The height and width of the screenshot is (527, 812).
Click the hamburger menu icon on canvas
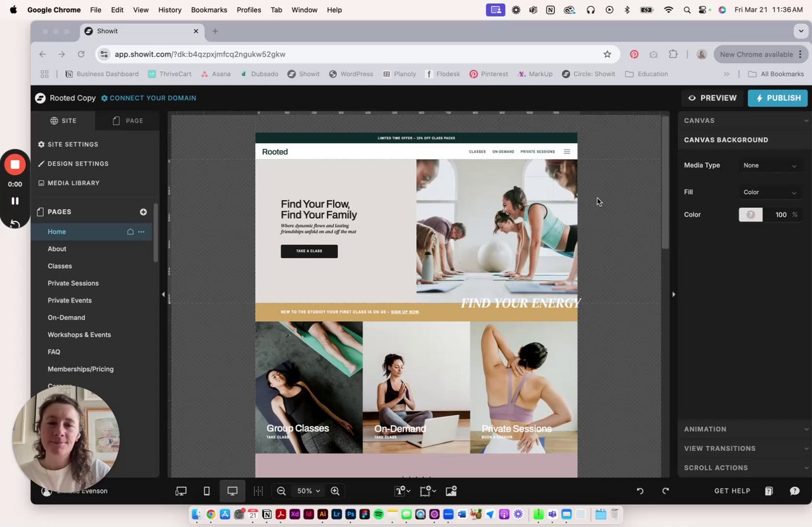[x=566, y=152]
